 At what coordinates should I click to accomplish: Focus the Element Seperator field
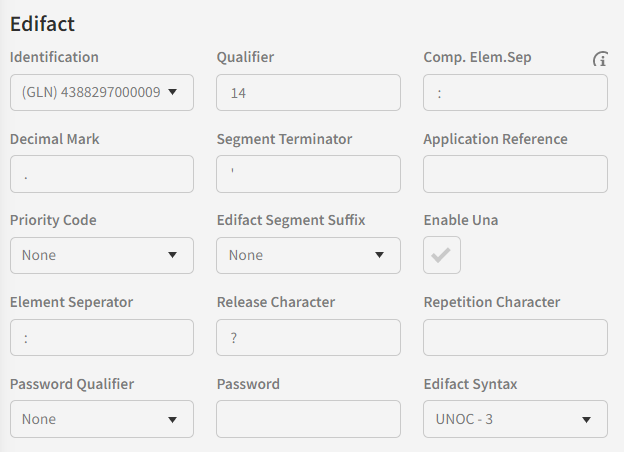coord(102,338)
